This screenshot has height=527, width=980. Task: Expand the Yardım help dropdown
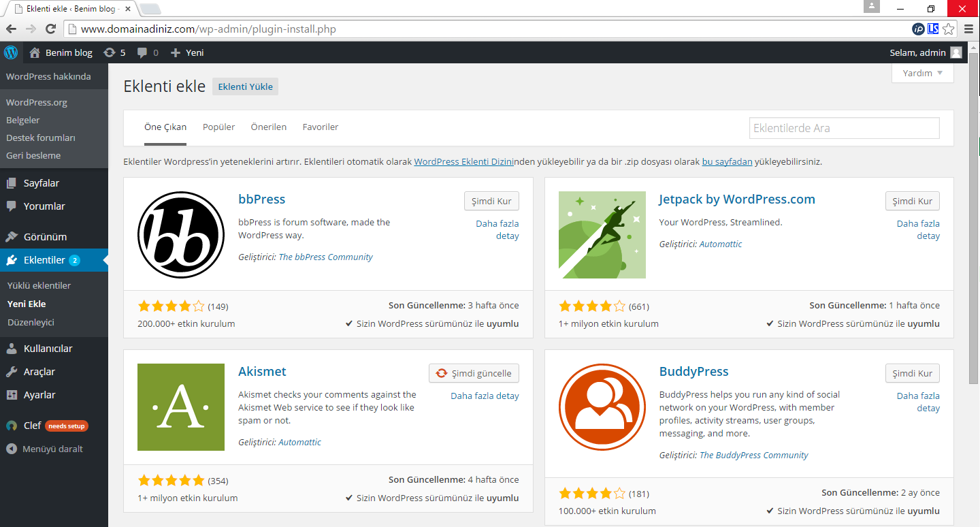tap(922, 73)
